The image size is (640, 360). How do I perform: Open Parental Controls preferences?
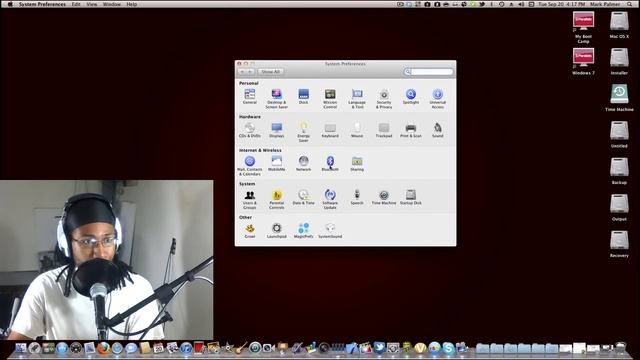[276, 199]
